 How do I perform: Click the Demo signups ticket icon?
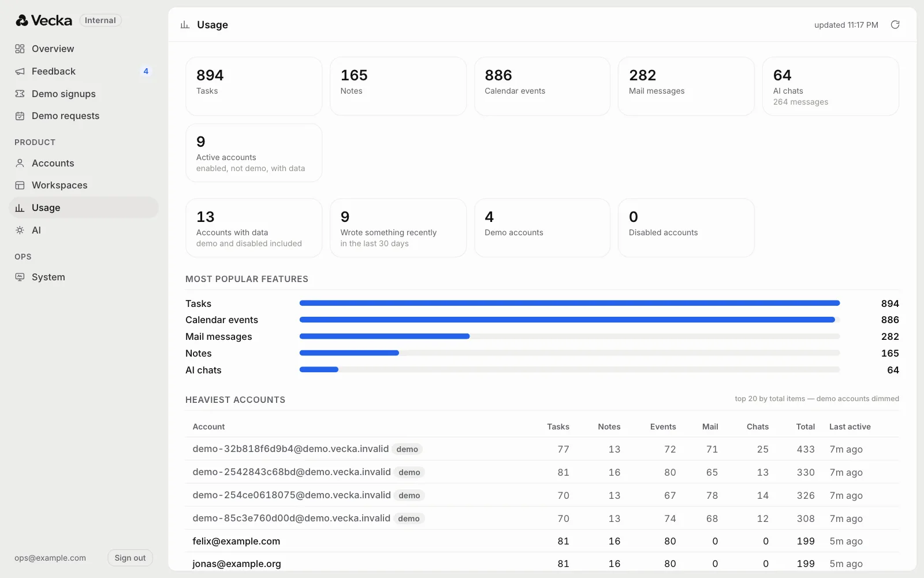(x=20, y=94)
